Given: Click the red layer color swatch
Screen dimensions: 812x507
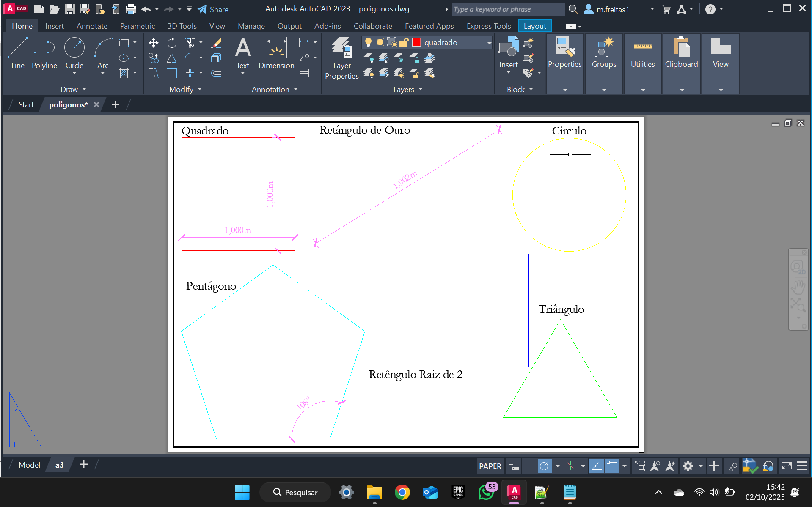Looking at the screenshot, I should [x=416, y=43].
